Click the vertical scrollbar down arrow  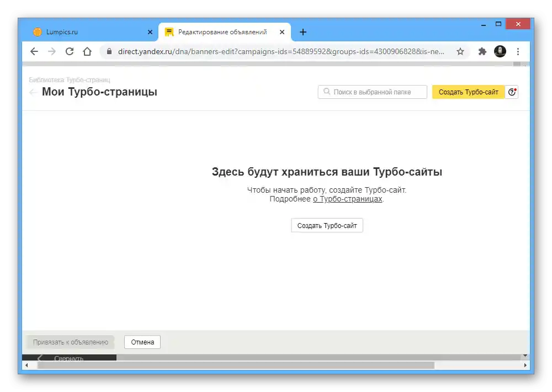526,356
